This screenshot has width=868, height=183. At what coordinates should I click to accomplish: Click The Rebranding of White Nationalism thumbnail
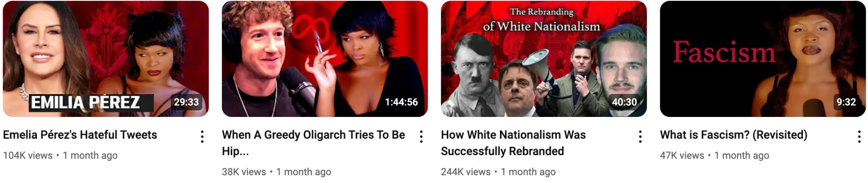[x=544, y=59]
